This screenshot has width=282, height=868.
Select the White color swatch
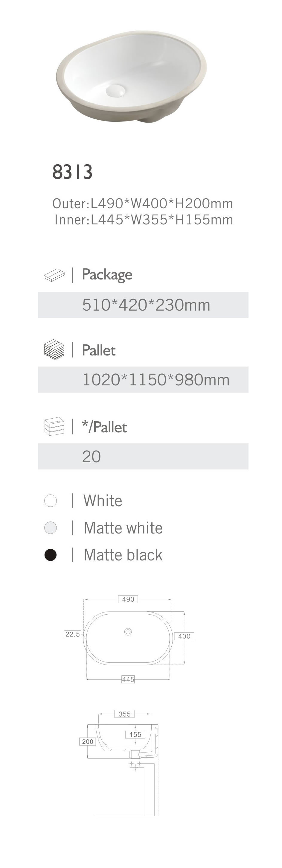click(51, 500)
